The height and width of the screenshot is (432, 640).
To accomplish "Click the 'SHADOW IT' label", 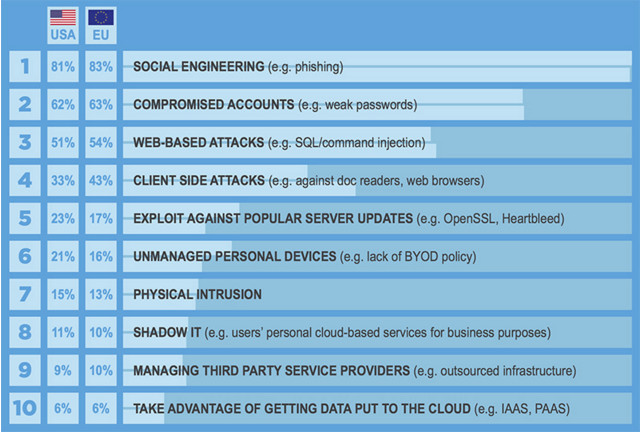I will coord(167,332).
